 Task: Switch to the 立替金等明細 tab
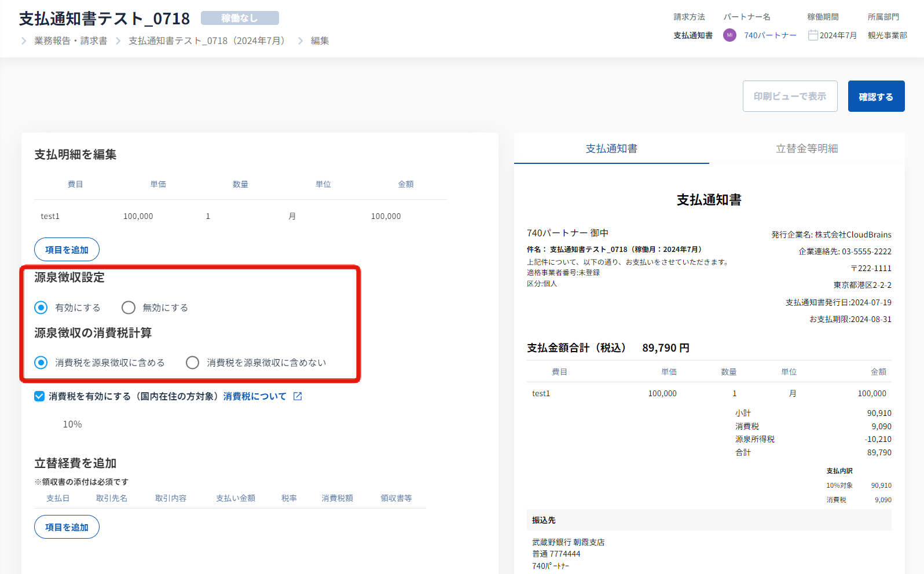806,149
